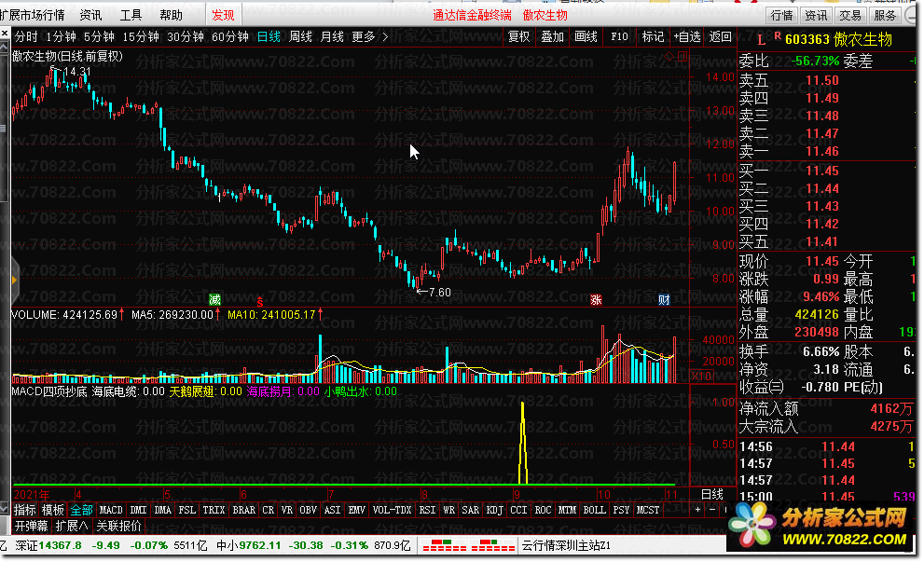
Task: Switch to 周线 weekly chart
Action: 300,36
